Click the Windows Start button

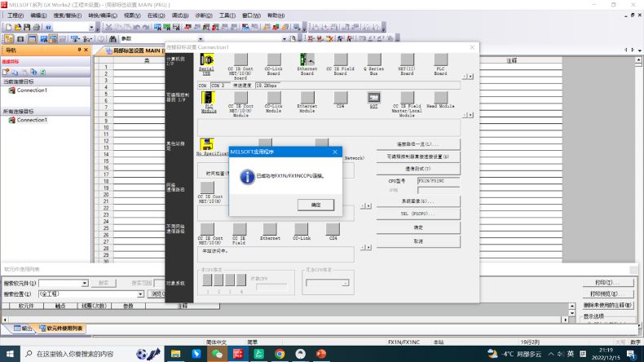10,354
